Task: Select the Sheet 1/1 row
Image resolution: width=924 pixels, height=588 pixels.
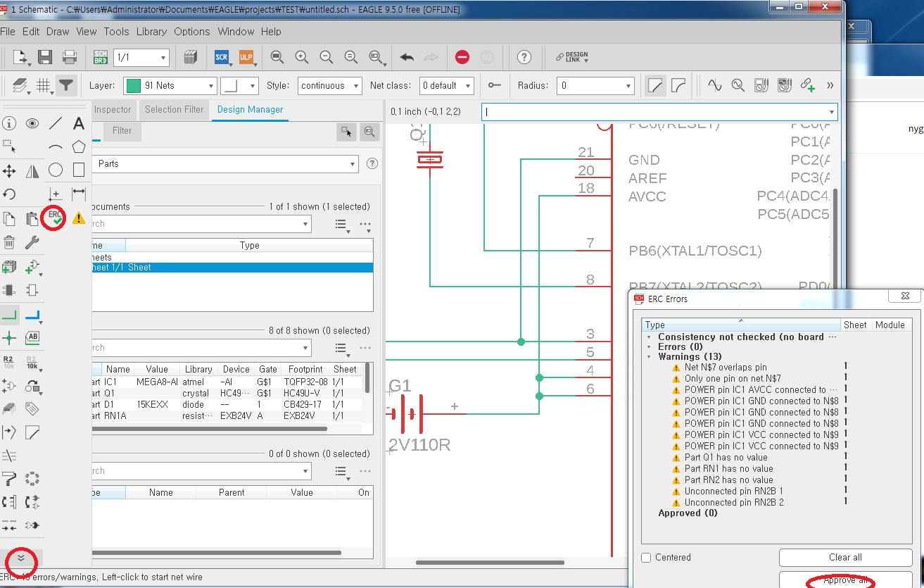Action: click(232, 268)
